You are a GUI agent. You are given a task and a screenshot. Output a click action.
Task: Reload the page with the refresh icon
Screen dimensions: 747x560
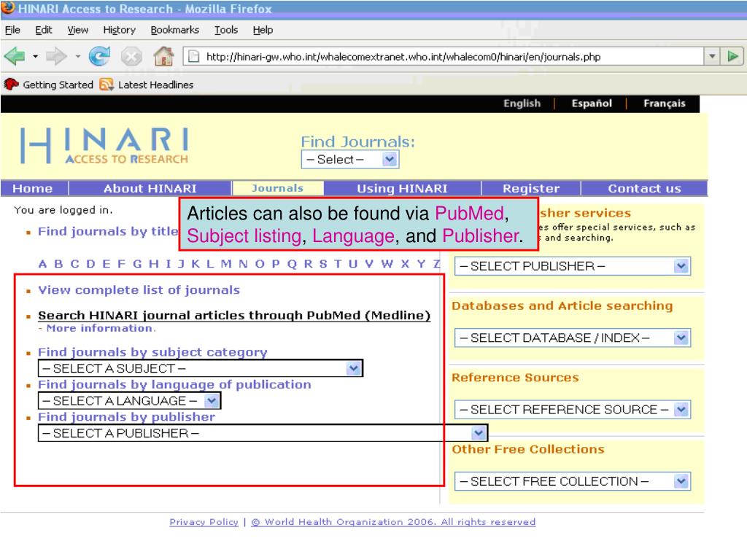click(99, 57)
